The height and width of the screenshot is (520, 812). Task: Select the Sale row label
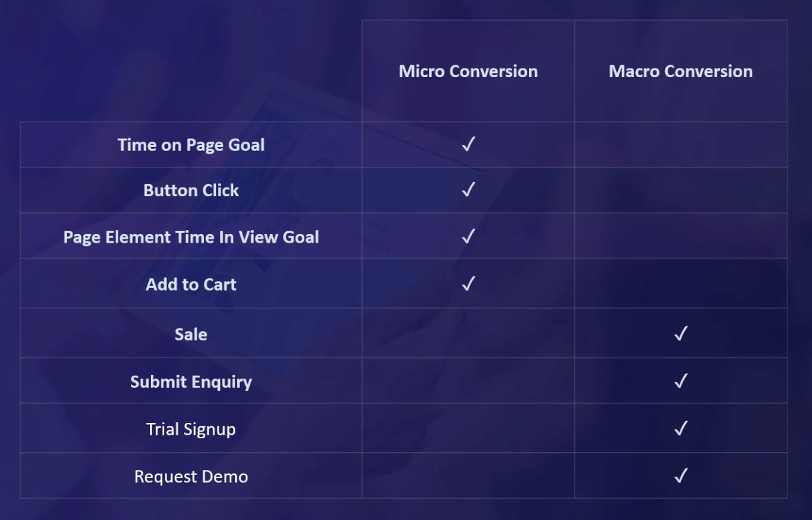click(191, 334)
